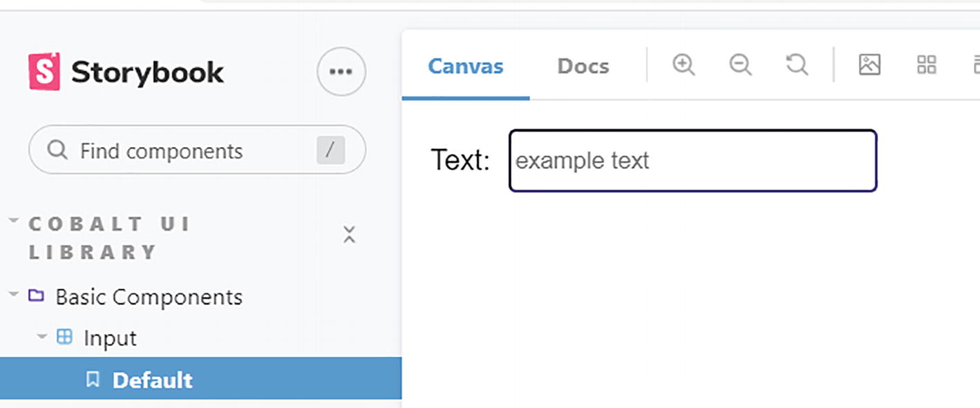This screenshot has width=980, height=408.
Task: Open the Docs tab
Action: (x=583, y=66)
